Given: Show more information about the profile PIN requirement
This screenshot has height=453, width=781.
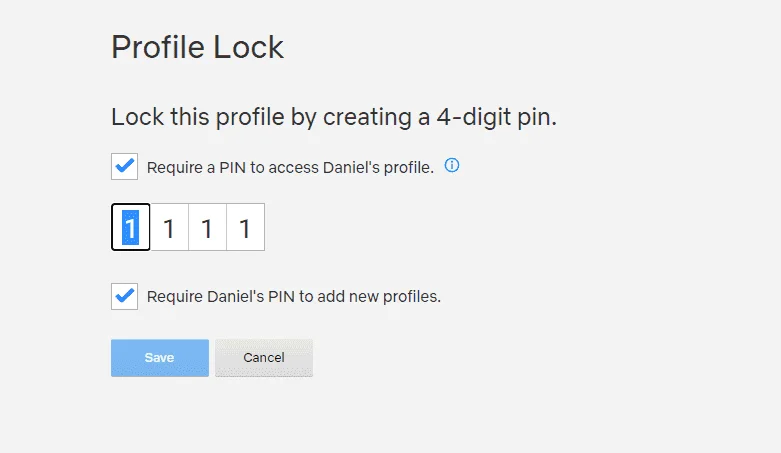Looking at the screenshot, I should pyautogui.click(x=452, y=165).
